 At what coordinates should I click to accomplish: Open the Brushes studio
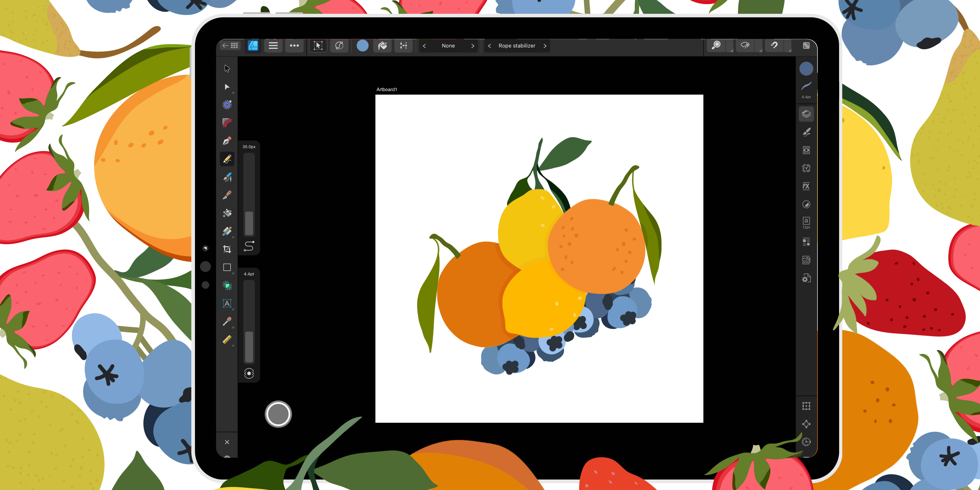[806, 132]
